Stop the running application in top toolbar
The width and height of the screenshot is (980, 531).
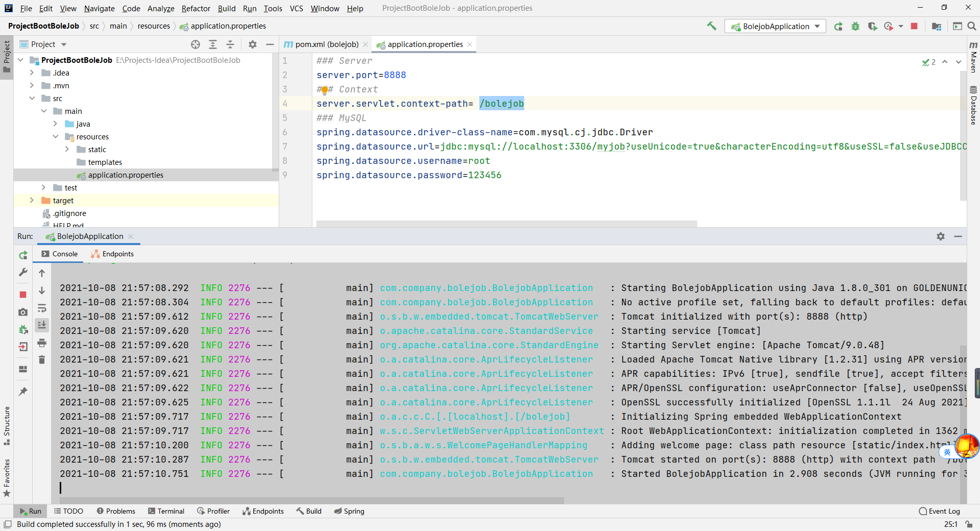coord(914,27)
